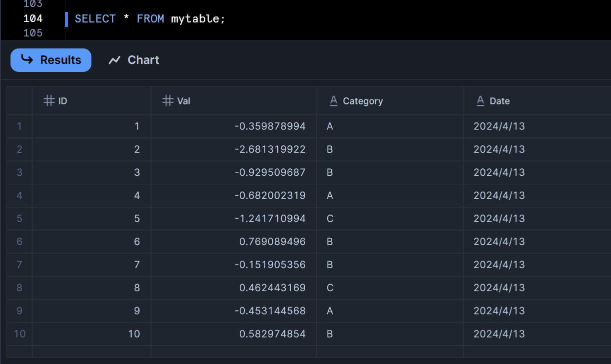The width and height of the screenshot is (611, 364).
Task: Place cursor in the SELECT query line
Action: pyautogui.click(x=150, y=19)
